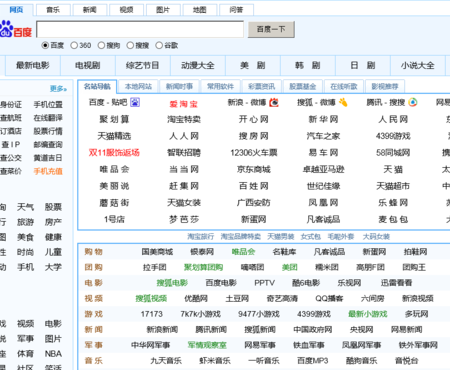
Task: Switch to the 音乐 search tab
Action: [x=53, y=10]
